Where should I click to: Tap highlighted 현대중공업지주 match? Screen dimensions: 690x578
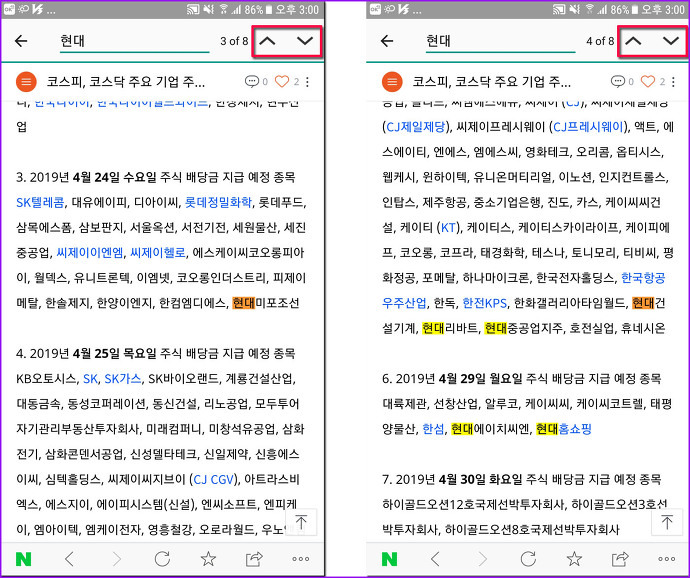click(524, 328)
